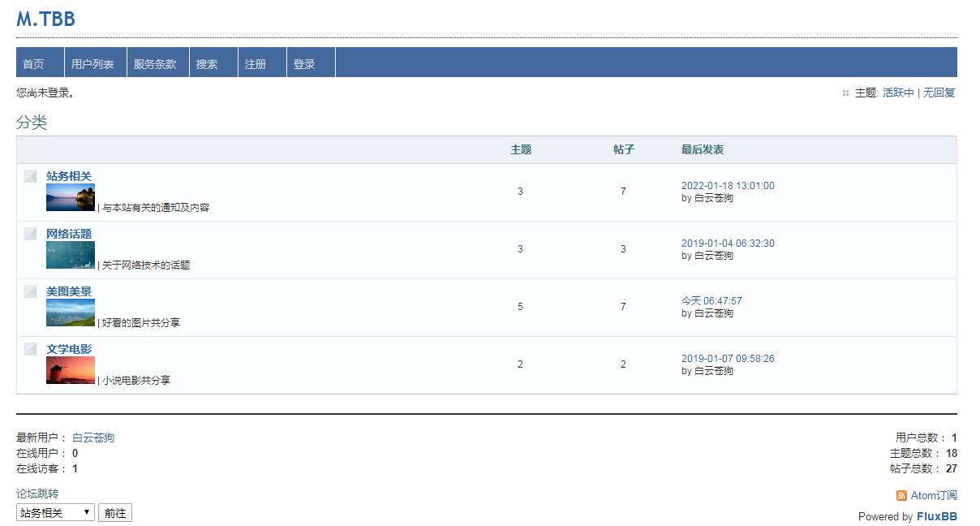Open newest user 白云苍狗 profile link
This screenshot has width=980, height=526.
(x=93, y=438)
